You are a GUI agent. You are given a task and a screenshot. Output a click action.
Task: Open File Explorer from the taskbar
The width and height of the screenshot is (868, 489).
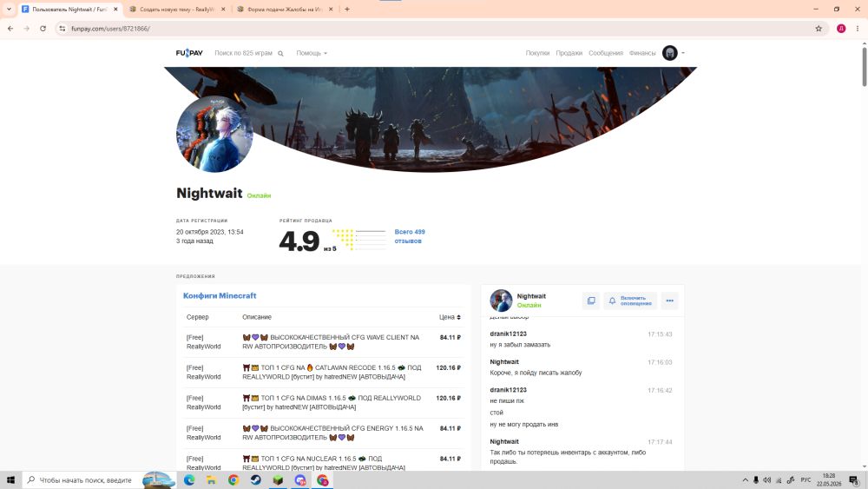coord(212,480)
